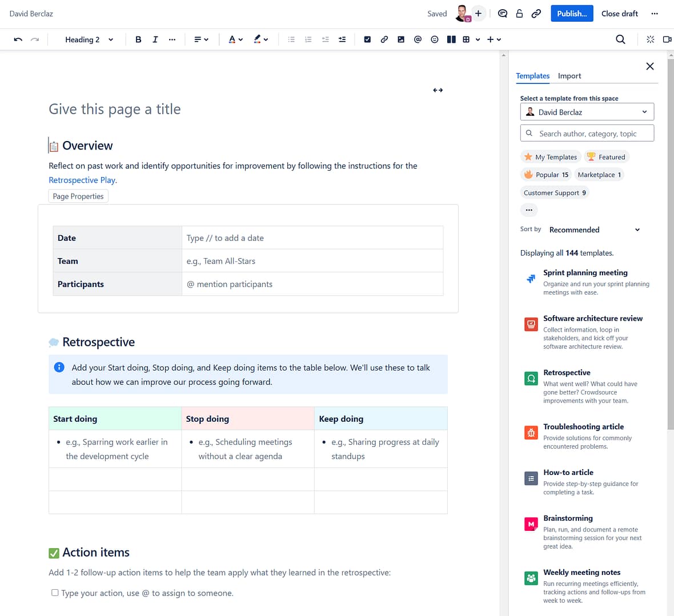
Task: Mention someone with the @ icon
Action: [x=418, y=39]
